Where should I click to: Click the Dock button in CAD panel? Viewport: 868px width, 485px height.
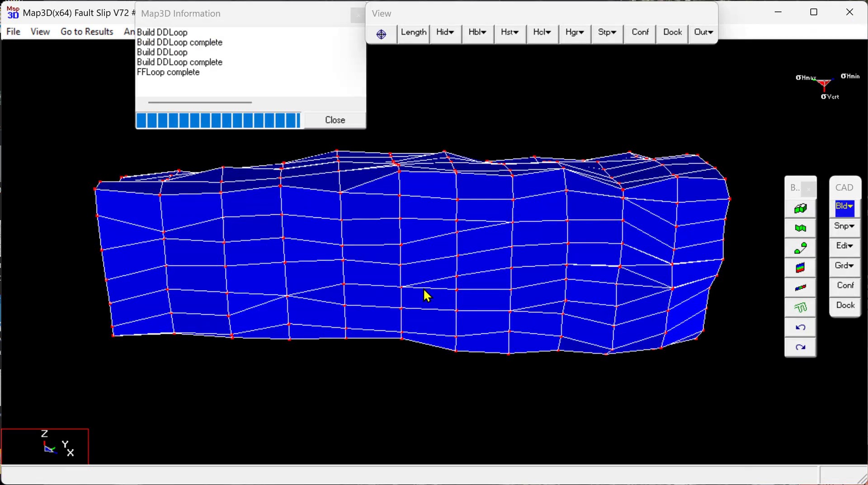[845, 305]
